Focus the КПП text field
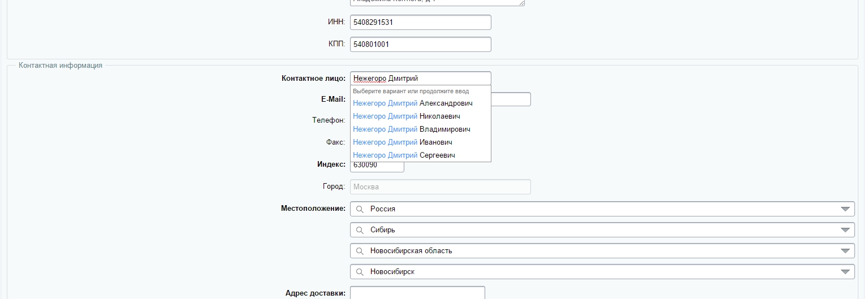This screenshot has height=299, width=868. coord(420,44)
